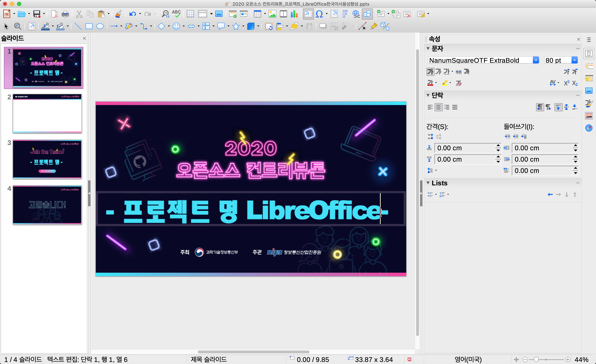
Task: Open the sidebar settings hamburger menu
Action: point(589,40)
